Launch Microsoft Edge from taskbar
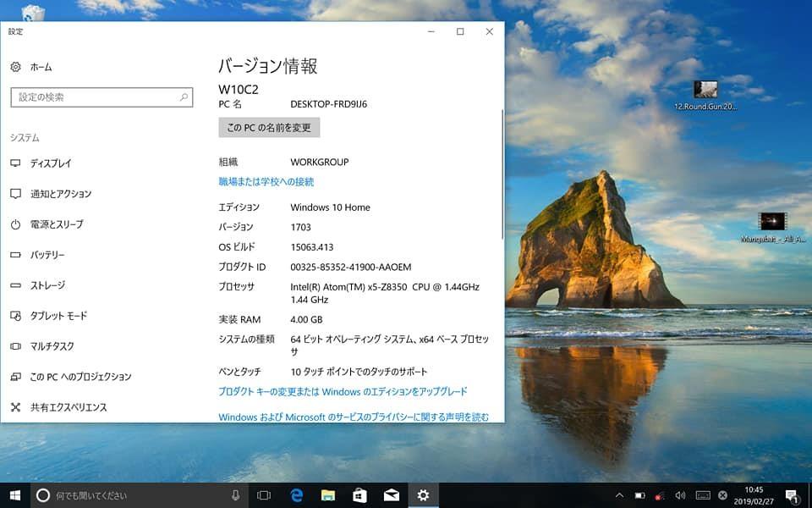Image resolution: width=812 pixels, height=508 pixels. click(296, 495)
